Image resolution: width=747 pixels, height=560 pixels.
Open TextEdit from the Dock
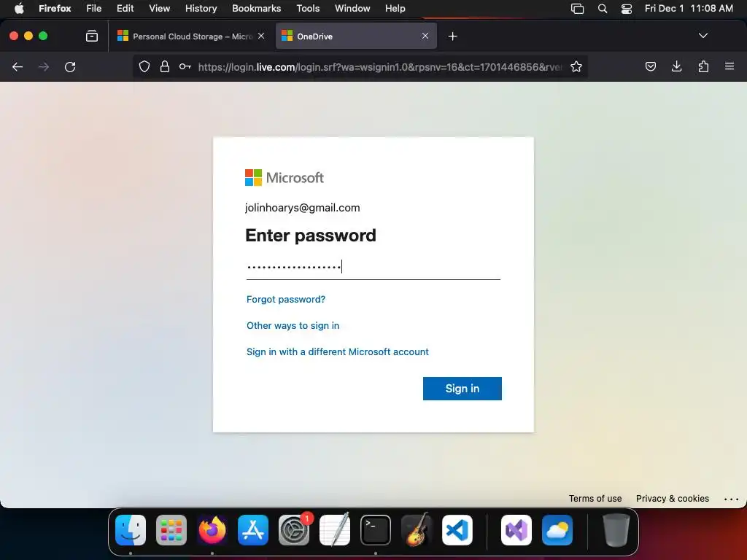(x=334, y=530)
